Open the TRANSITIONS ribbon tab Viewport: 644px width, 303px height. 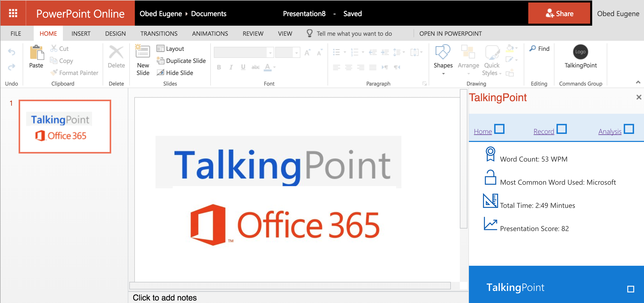tap(159, 33)
